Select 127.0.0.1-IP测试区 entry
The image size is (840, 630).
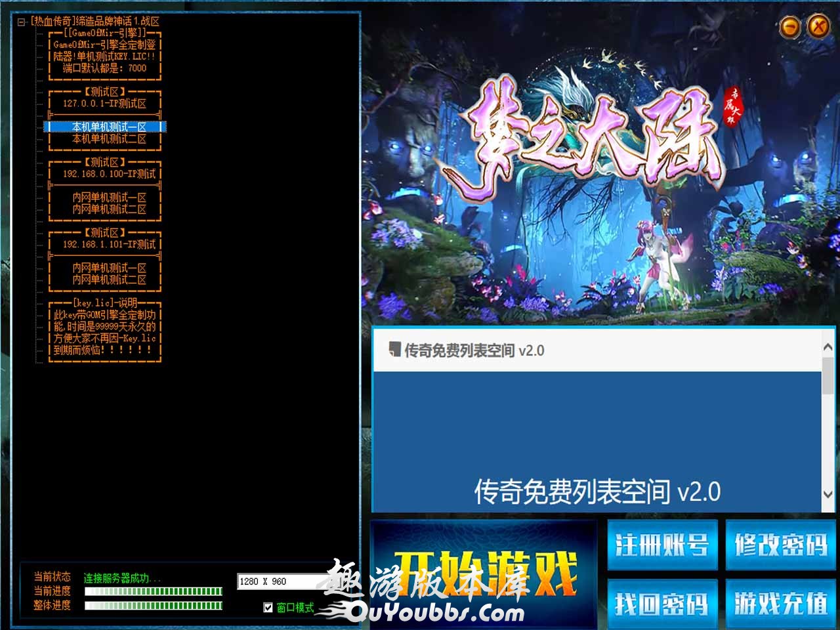[x=105, y=103]
